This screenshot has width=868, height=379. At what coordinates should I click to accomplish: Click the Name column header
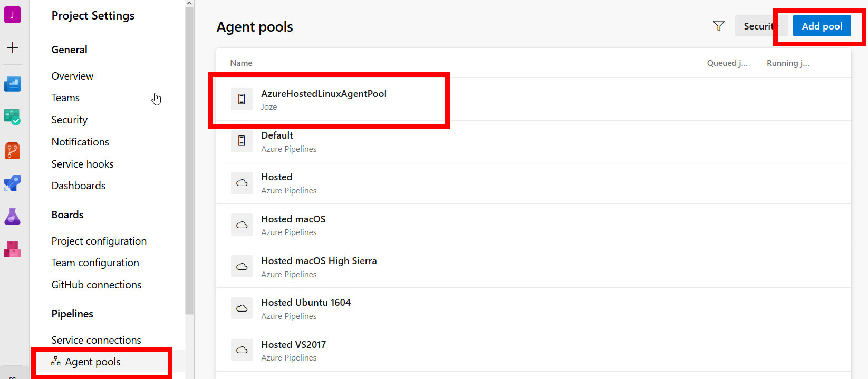[241, 63]
